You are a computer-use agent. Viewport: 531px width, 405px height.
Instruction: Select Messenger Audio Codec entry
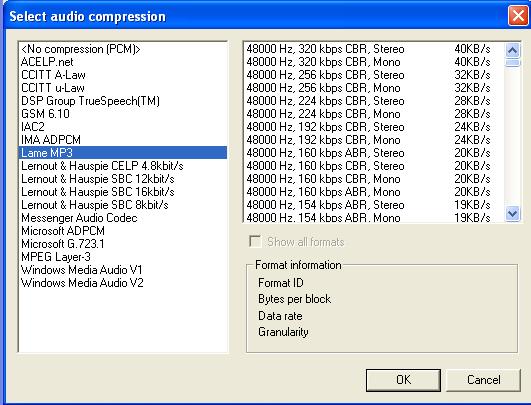click(123, 218)
